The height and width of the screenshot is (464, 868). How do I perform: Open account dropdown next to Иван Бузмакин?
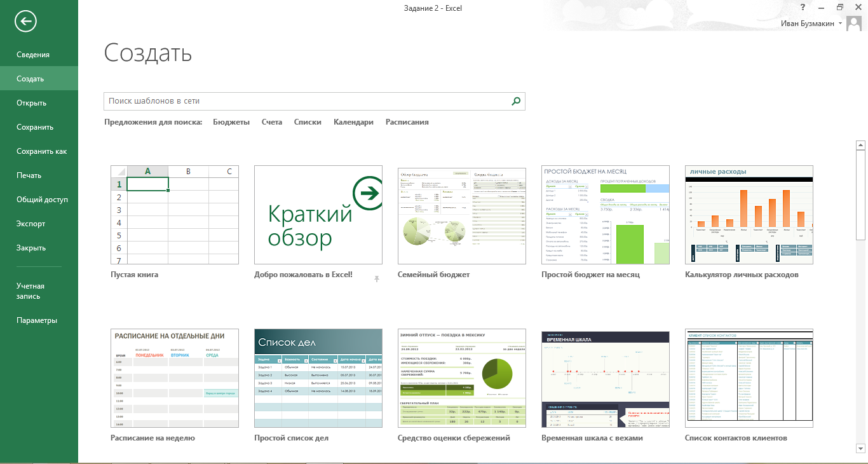coord(841,23)
